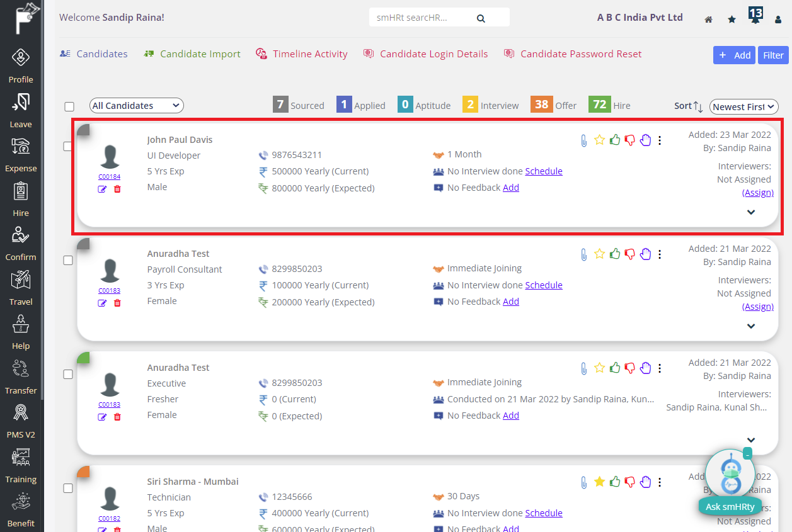The image size is (792, 532).
Task: Check the select-all candidates checkbox
Action: point(69,106)
